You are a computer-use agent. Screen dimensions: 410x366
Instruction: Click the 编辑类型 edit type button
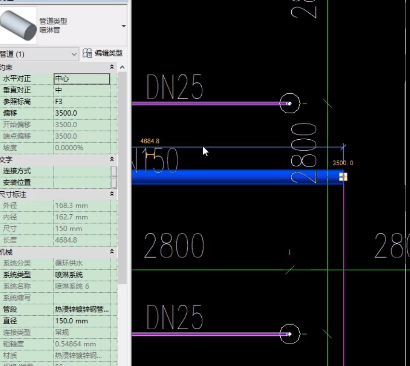[x=103, y=53]
